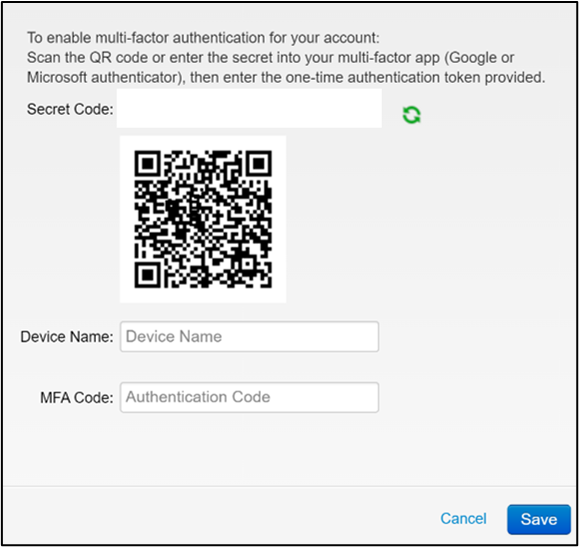This screenshot has height=547, width=579.
Task: Click QR code's bottom-left finder square
Action: pos(148,275)
